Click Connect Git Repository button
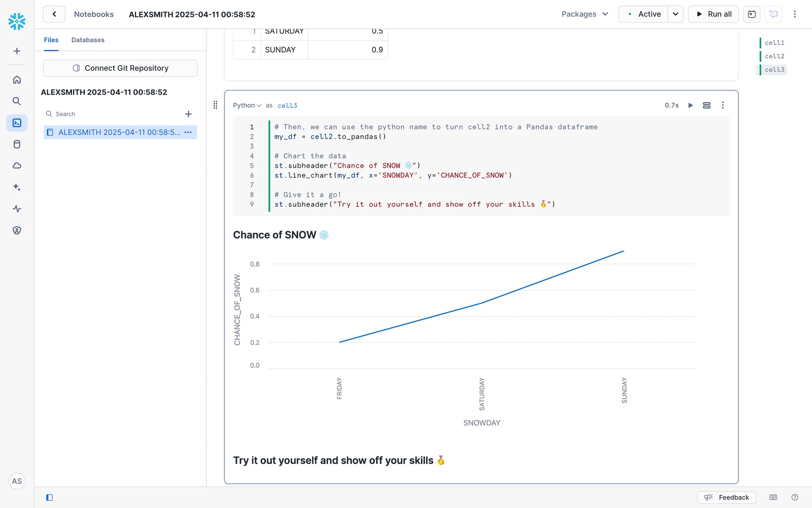Screen dimensions: 812x508 pyautogui.click(x=120, y=68)
